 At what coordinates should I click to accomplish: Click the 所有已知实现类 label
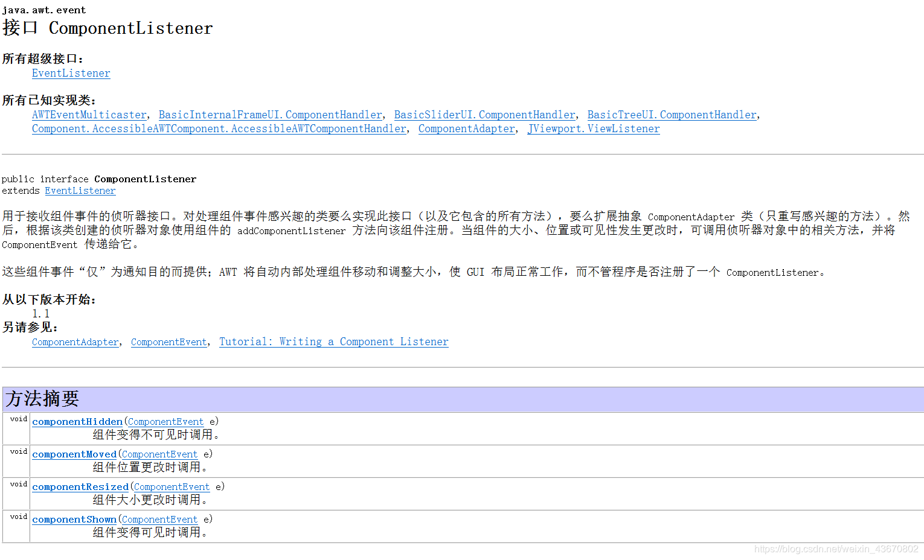pos(49,100)
